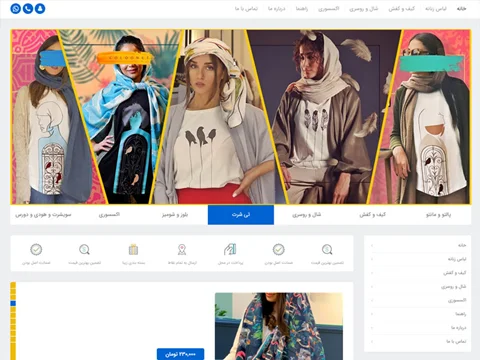This screenshot has height=360, width=480.
Task: Expand the sidebar لباس زنانه chevron
Action: [372, 259]
